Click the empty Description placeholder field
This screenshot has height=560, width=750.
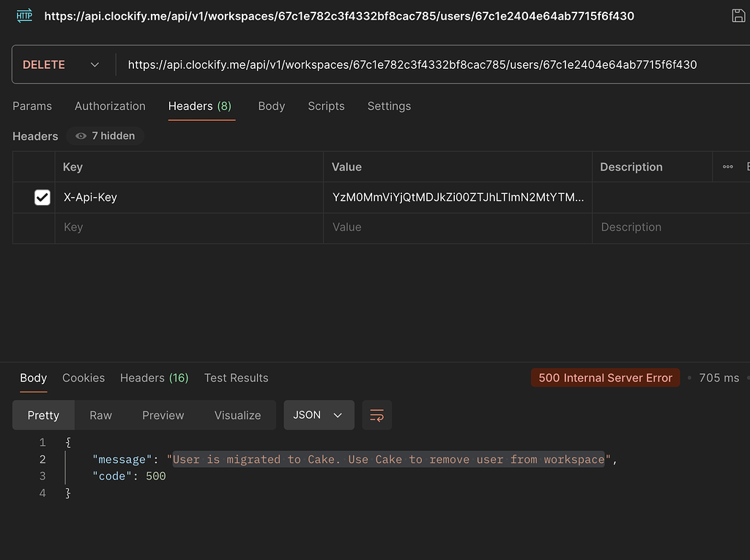671,227
